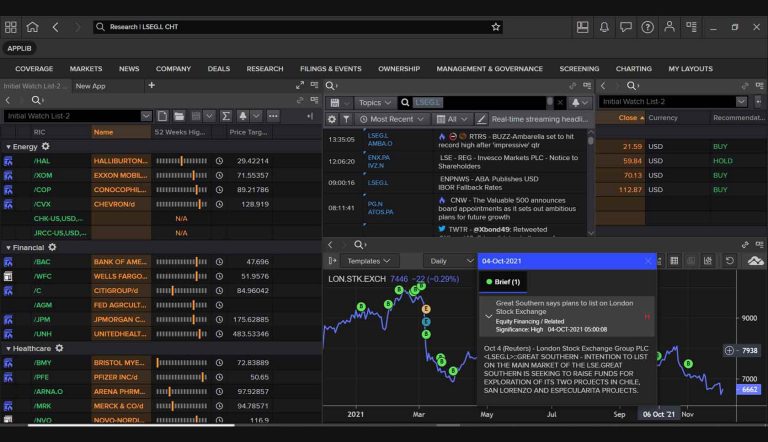Open more options ellipsis in watchlist toolbar
The height and width of the screenshot is (442, 768).
273,116
